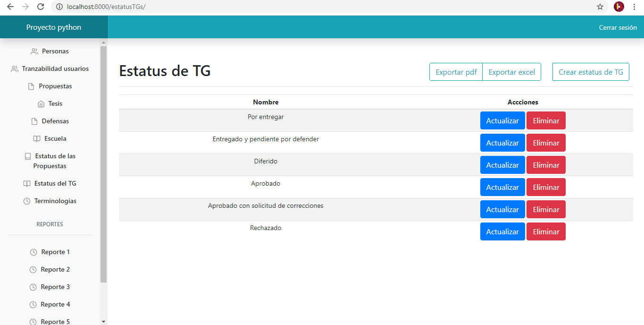
Task: Click the Cerrar sesión link
Action: (x=618, y=27)
